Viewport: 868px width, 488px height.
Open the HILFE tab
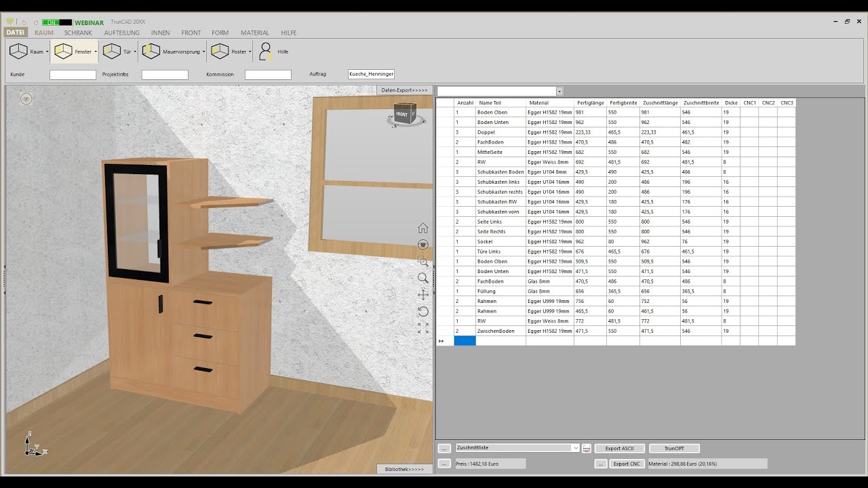point(289,33)
